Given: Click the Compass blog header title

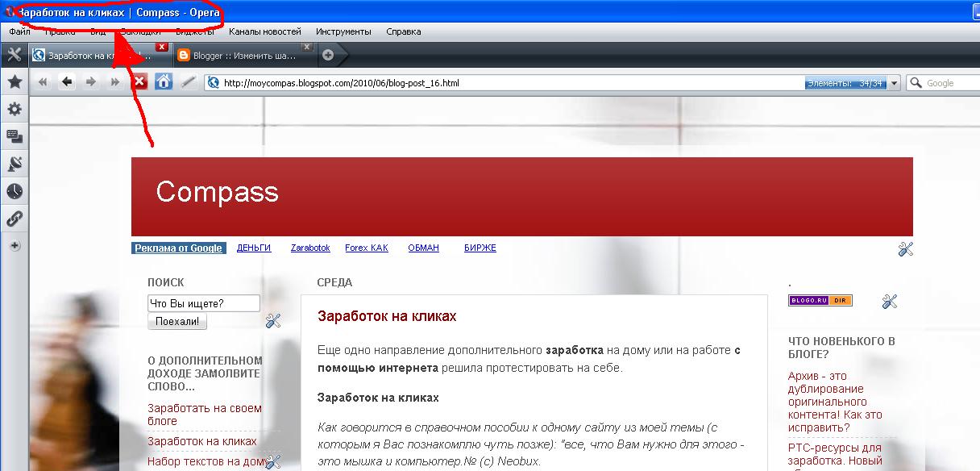Looking at the screenshot, I should (218, 192).
